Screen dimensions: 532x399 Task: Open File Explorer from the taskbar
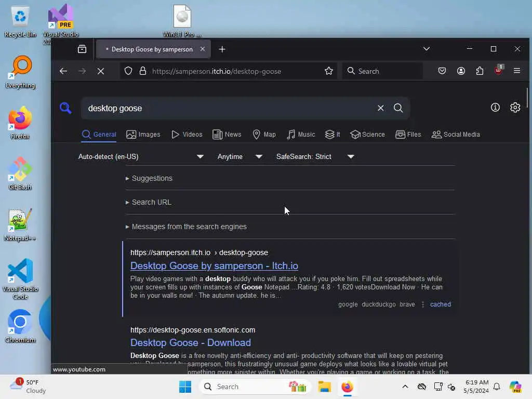(324, 387)
